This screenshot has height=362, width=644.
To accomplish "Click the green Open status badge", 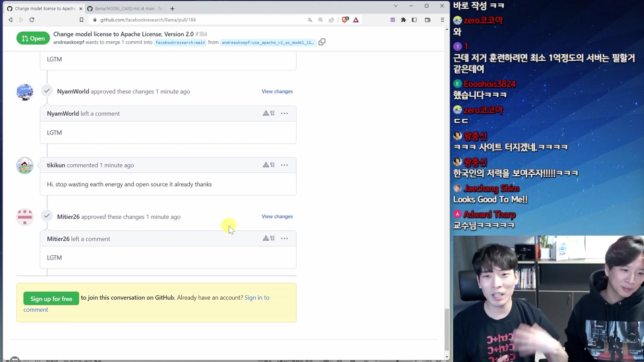I will tap(33, 38).
